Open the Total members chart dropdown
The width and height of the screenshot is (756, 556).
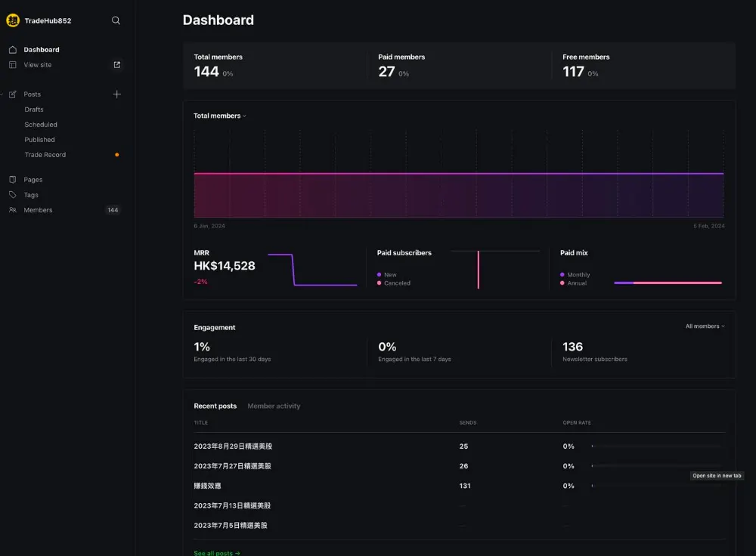pos(220,116)
